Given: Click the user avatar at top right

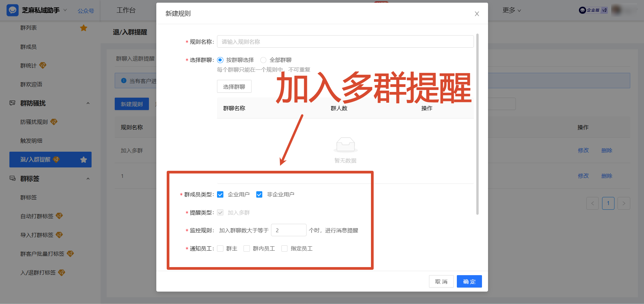Looking at the screenshot, I should 616,10.
